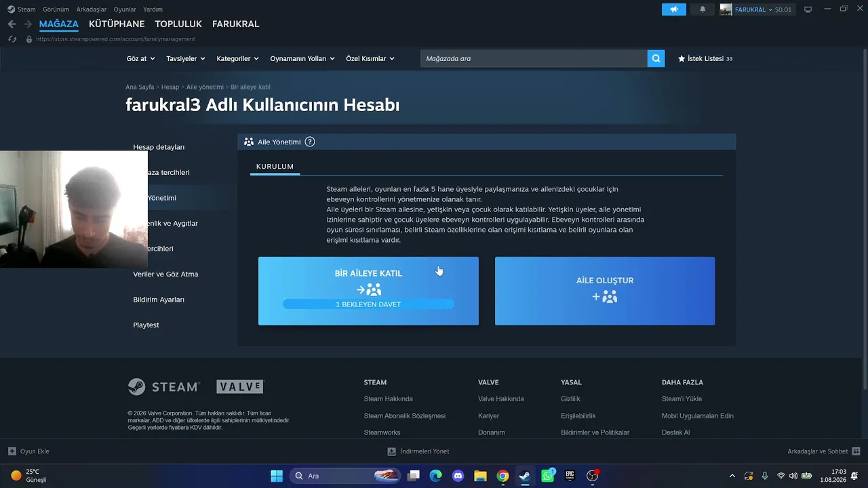Open Epic Games Launcher from the taskbar
The width and height of the screenshot is (868, 488).
(x=570, y=476)
